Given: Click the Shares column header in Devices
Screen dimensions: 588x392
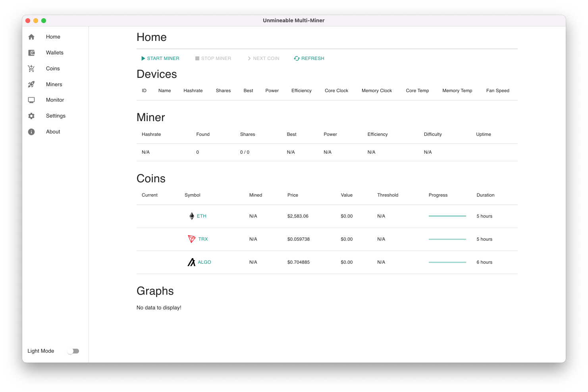Looking at the screenshot, I should (223, 91).
